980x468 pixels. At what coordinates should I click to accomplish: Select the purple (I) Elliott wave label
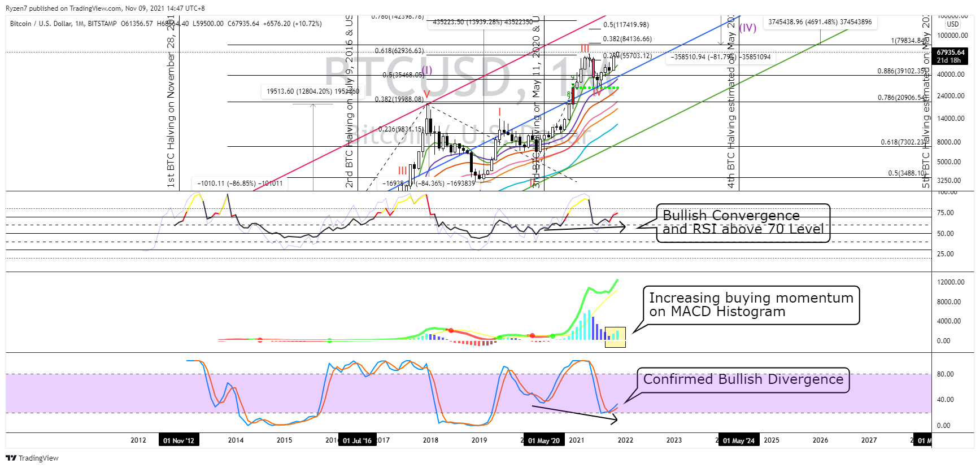(426, 71)
